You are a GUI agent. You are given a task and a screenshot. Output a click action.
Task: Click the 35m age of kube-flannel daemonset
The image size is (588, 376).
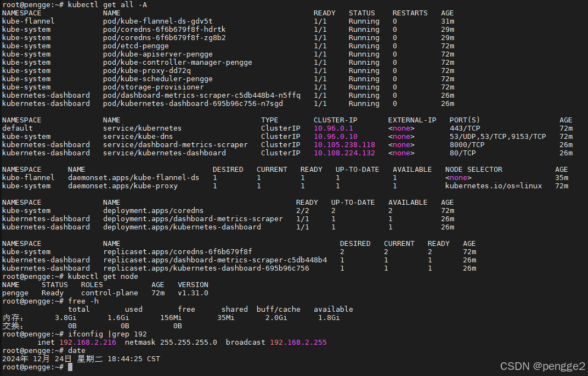[x=562, y=178]
